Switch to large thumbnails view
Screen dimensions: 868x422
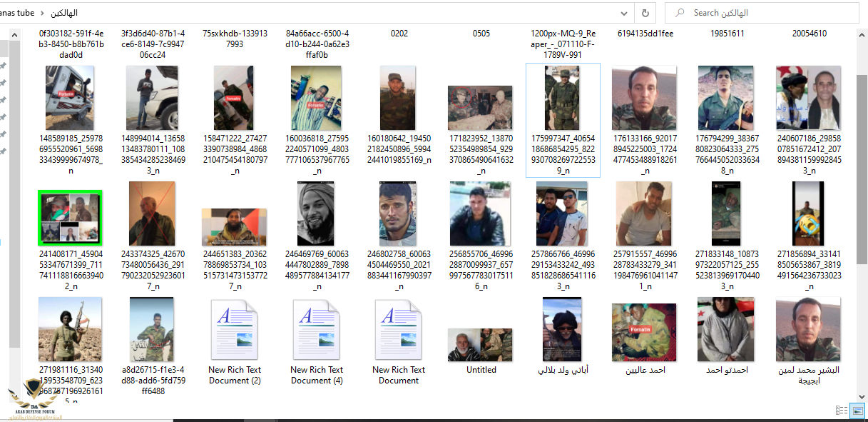tap(857, 410)
